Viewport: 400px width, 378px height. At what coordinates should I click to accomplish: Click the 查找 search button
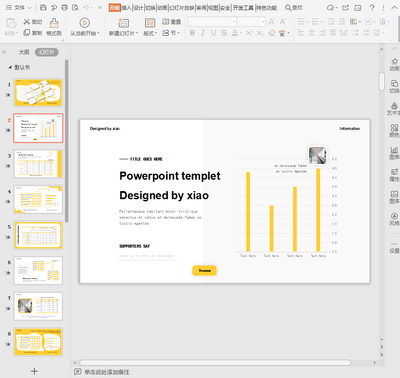pos(294,7)
